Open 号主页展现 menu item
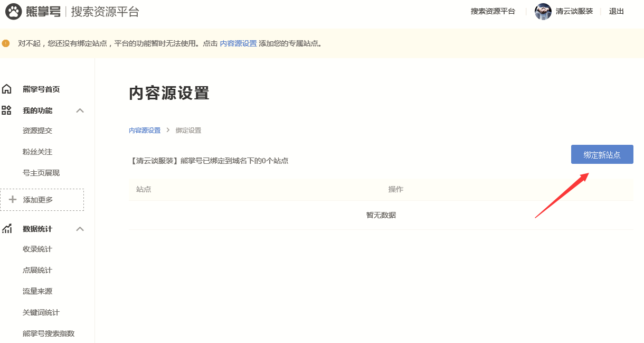Screen dimensions: 644x343 point(41,173)
